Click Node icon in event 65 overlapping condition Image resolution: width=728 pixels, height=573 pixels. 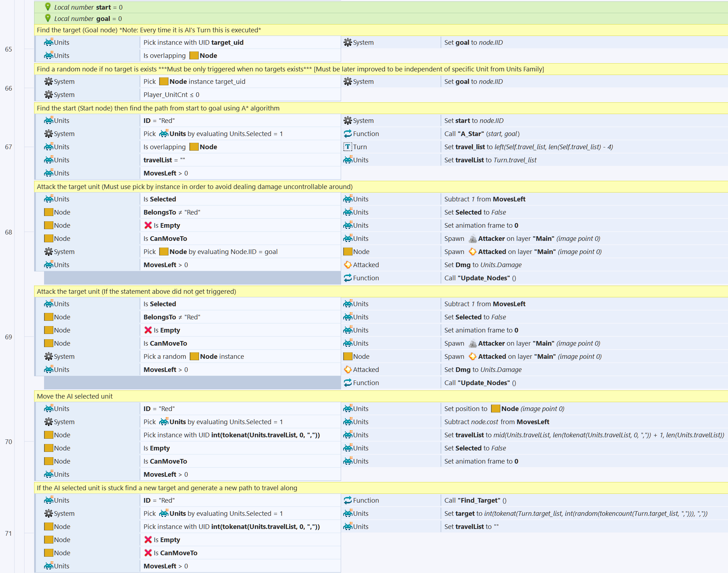(194, 55)
